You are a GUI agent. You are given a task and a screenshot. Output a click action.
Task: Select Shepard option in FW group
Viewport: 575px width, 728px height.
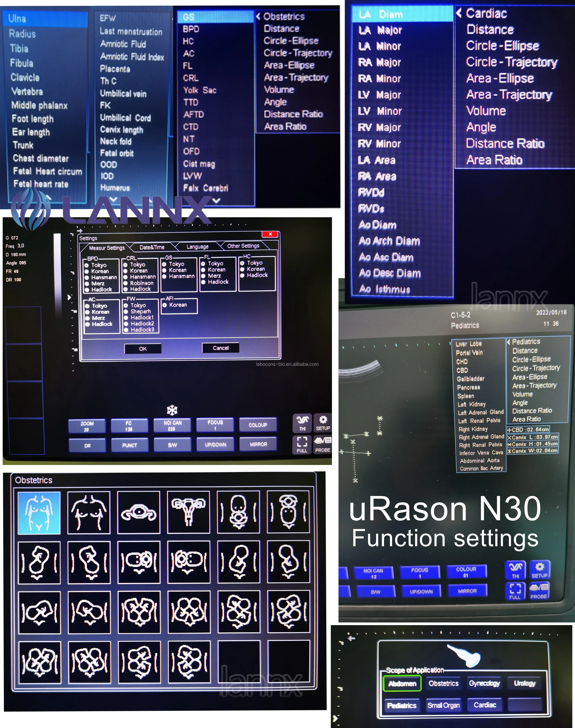(x=126, y=312)
